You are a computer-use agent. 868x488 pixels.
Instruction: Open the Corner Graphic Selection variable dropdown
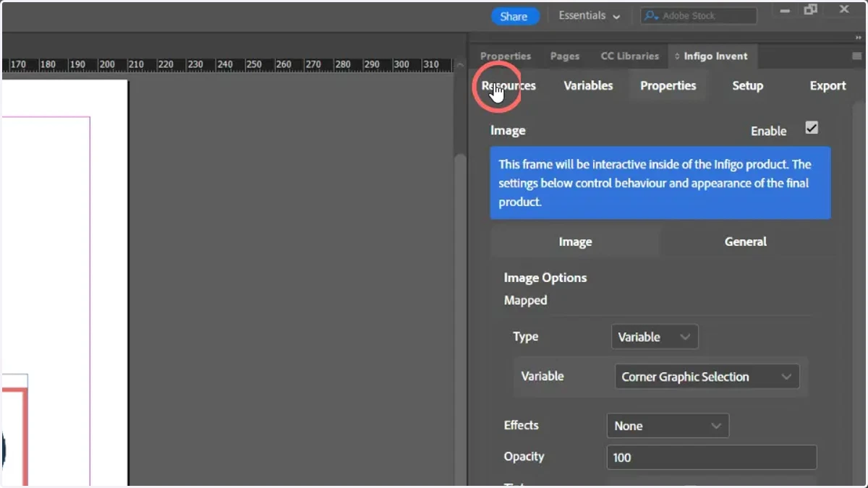pyautogui.click(x=707, y=377)
